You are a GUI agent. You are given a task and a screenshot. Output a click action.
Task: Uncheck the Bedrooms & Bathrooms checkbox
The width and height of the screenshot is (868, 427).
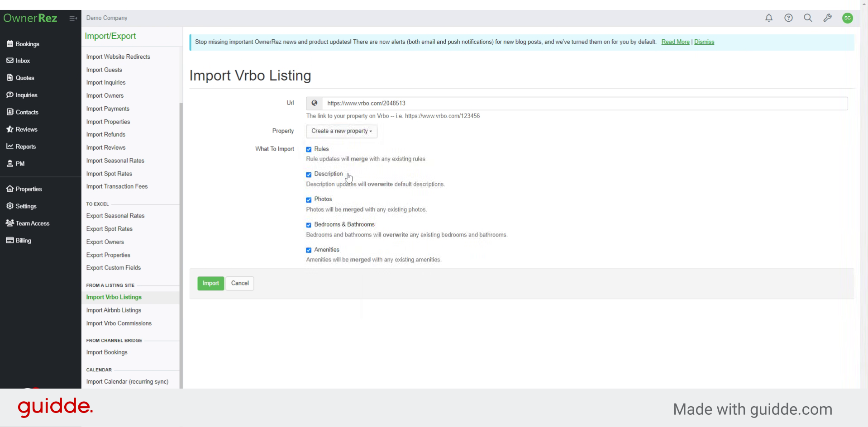(x=309, y=225)
